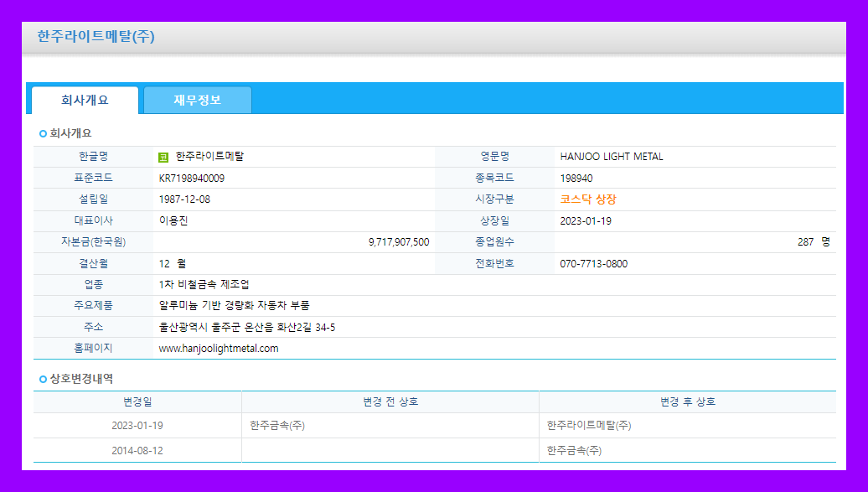Click the 변경 후 상호 column header
Image resolution: width=868 pixels, height=492 pixels.
pos(688,402)
